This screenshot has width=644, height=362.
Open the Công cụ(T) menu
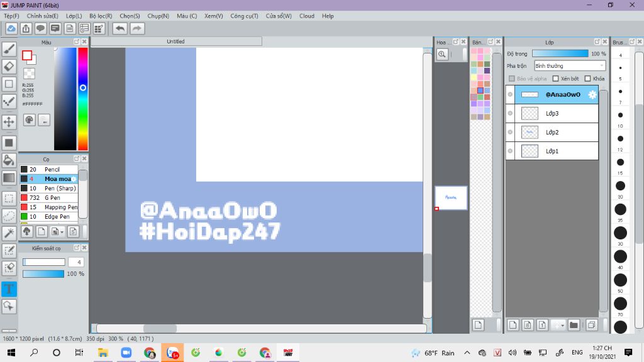click(x=244, y=16)
